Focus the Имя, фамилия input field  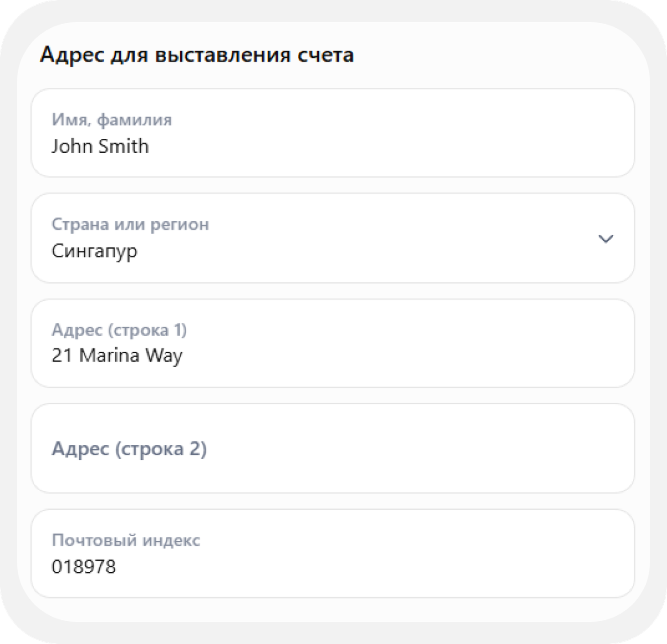[333, 133]
